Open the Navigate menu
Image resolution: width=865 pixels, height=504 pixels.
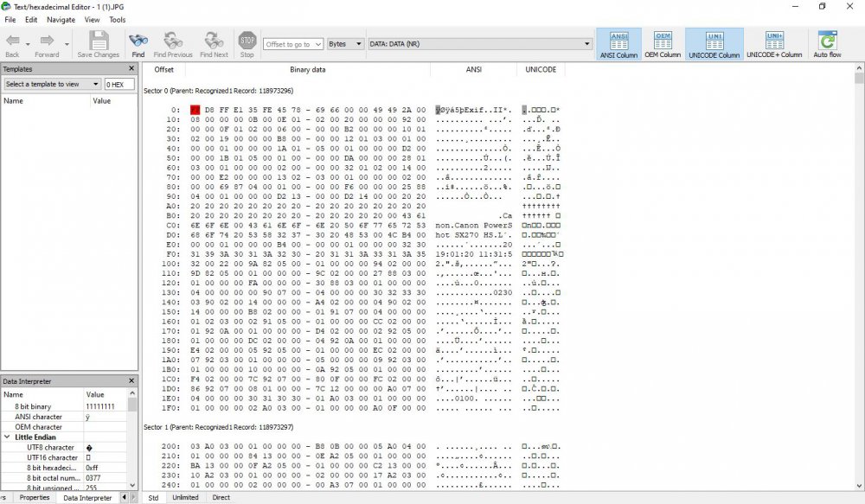61,19
